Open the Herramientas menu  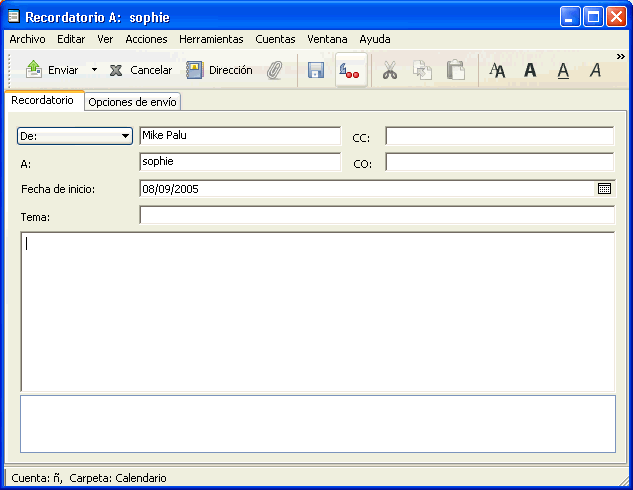tap(211, 39)
